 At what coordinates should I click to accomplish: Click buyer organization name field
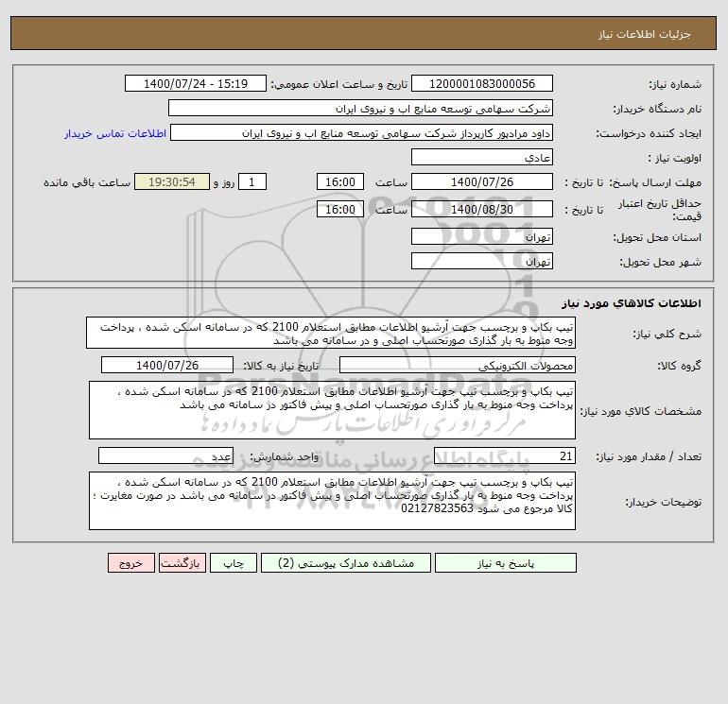coord(360,108)
